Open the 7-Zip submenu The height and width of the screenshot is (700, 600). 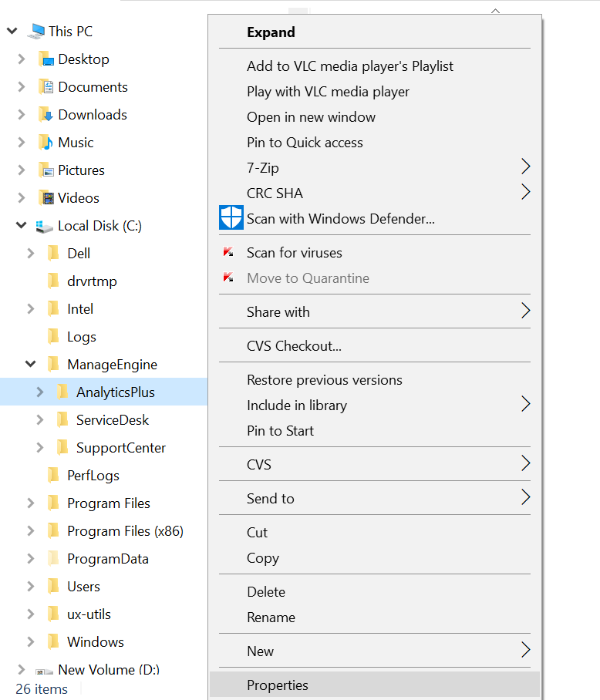click(x=525, y=167)
